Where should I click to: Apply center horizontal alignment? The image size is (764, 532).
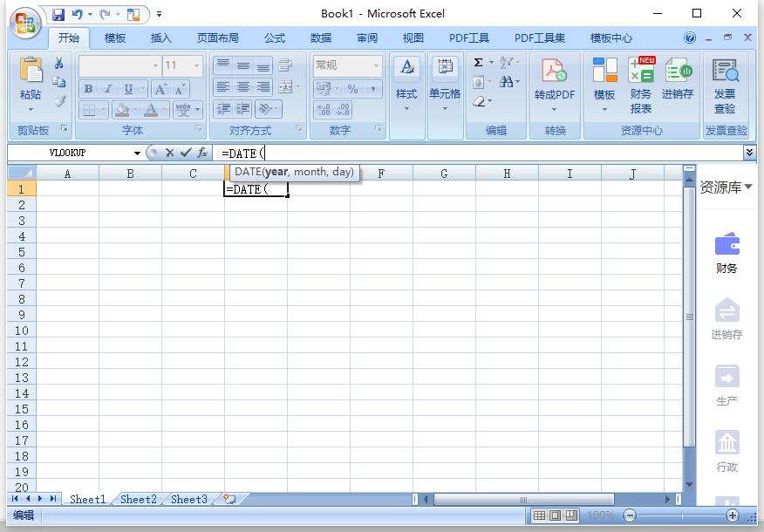click(x=242, y=87)
